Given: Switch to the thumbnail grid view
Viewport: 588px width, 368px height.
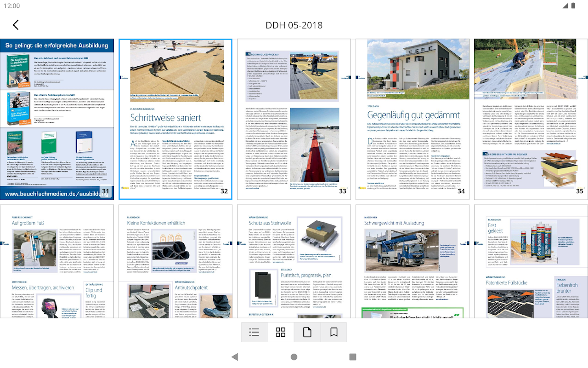Looking at the screenshot, I should 281,332.
